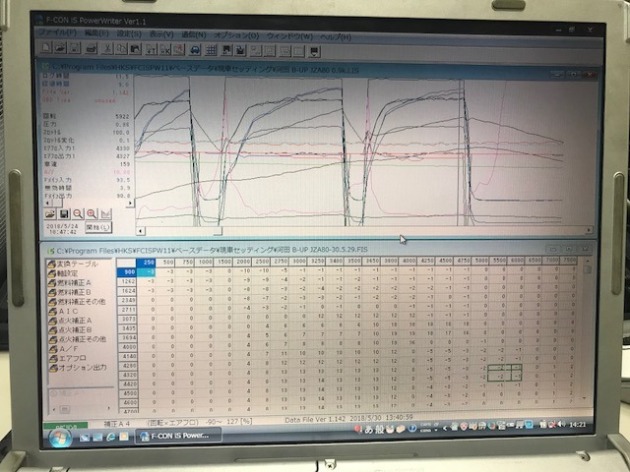Select A/F in the map tree
The image size is (630, 472).
click(63, 349)
